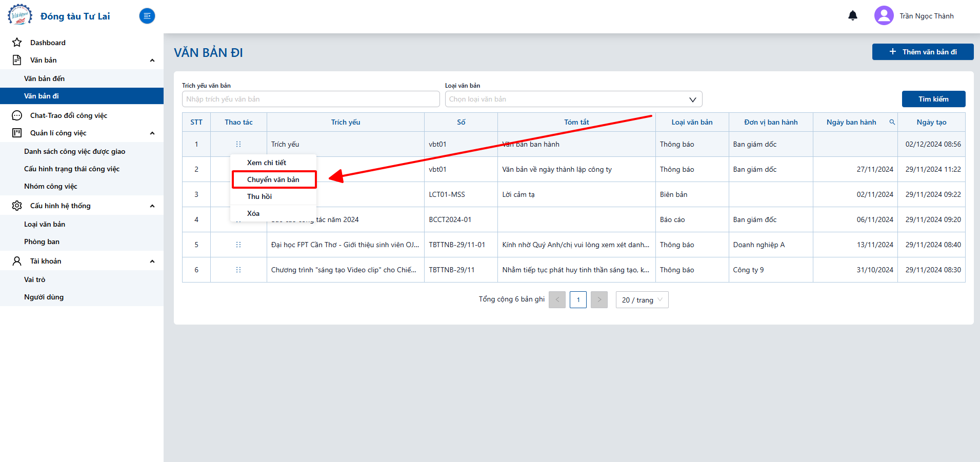The image size is (980, 462).
Task: Sort by Ngày ban hành column header
Action: pyautogui.click(x=851, y=122)
